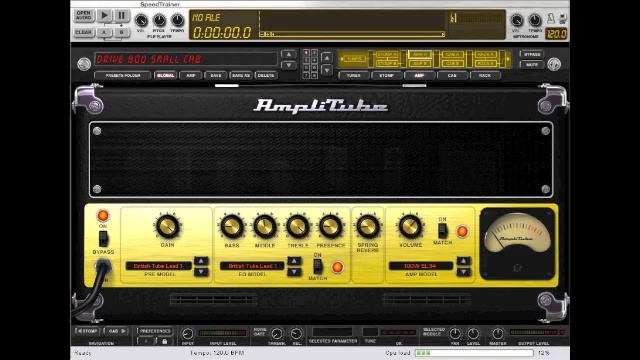This screenshot has width=640, height=360.
Task: Click the Treble knob
Action: click(298, 227)
